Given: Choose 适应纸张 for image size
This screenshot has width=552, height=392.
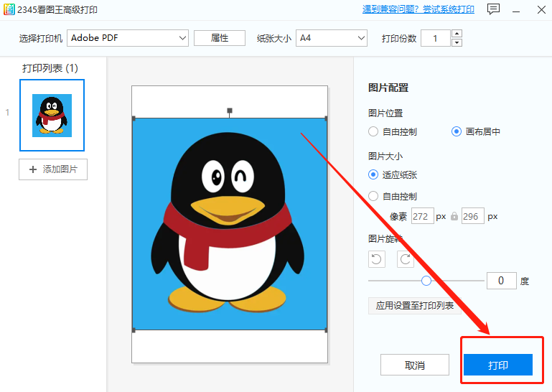Looking at the screenshot, I should click(373, 174).
